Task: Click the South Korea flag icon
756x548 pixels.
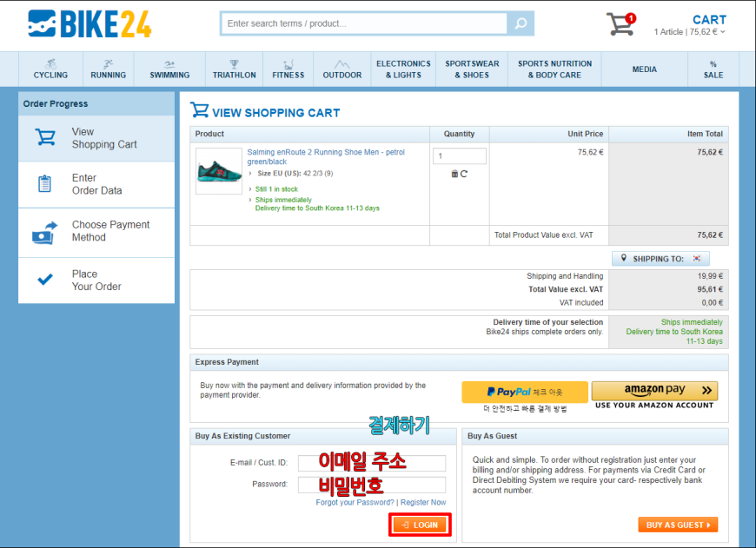Action: tap(697, 258)
